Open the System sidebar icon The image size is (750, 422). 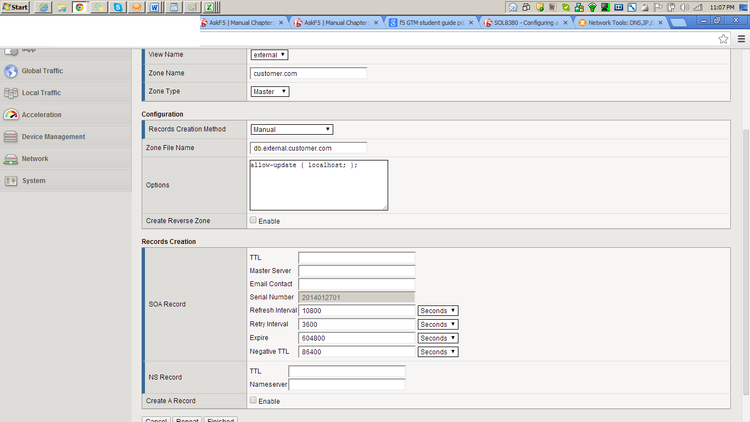coord(12,181)
